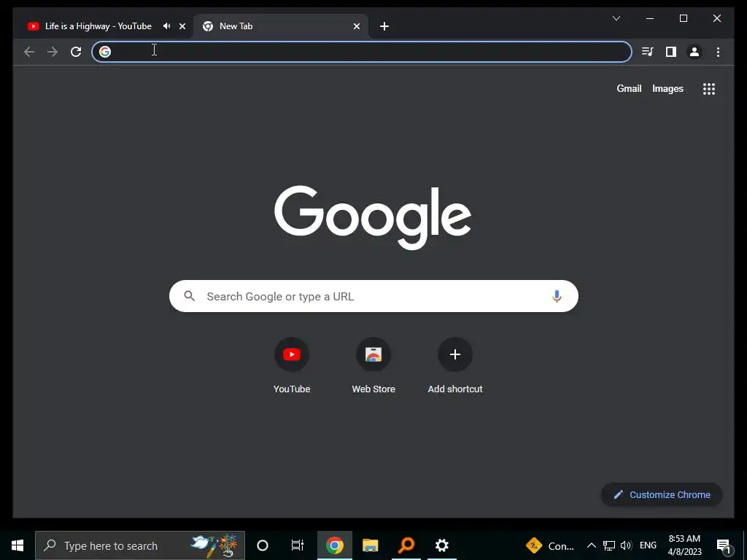Image resolution: width=747 pixels, height=560 pixels.
Task: Click the ENG language indicator
Action: [648, 545]
